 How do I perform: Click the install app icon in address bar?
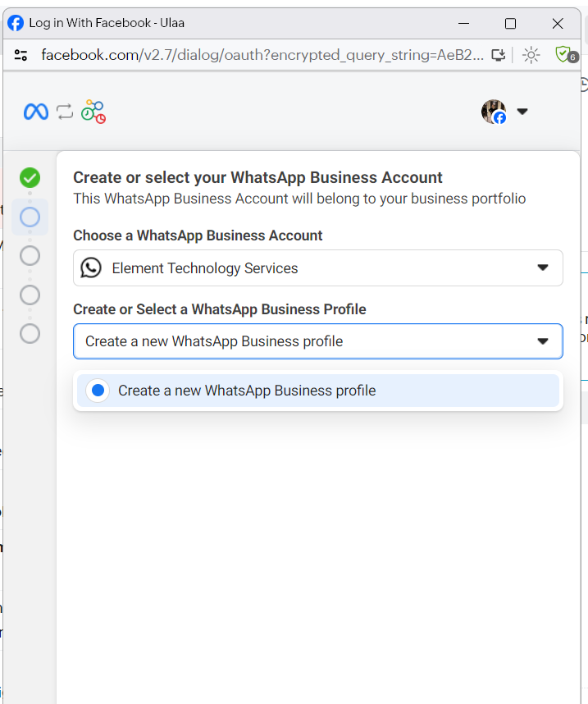tap(499, 55)
